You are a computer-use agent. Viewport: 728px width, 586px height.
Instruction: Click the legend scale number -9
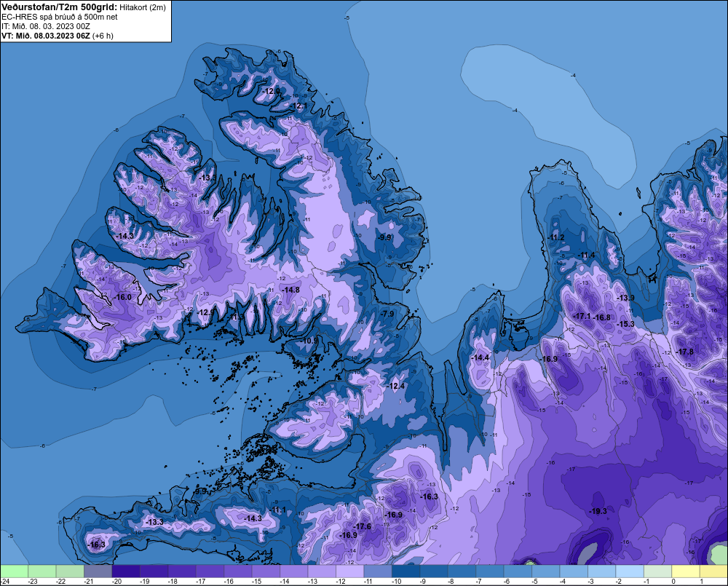[422, 582]
